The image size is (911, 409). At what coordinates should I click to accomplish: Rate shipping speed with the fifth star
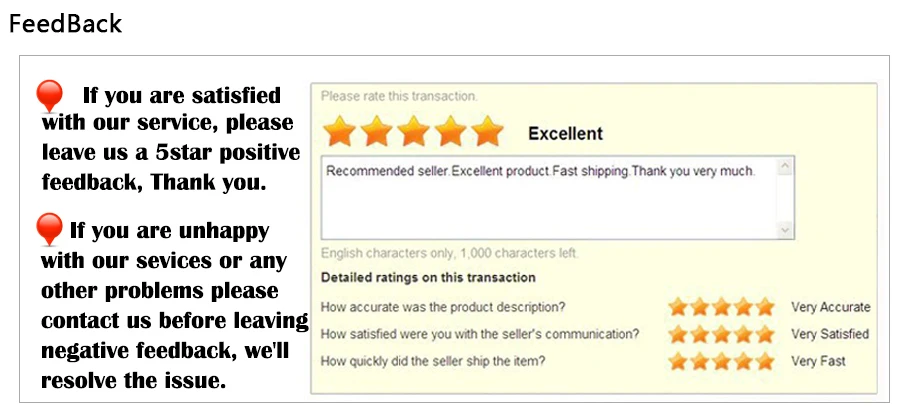pyautogui.click(x=765, y=361)
